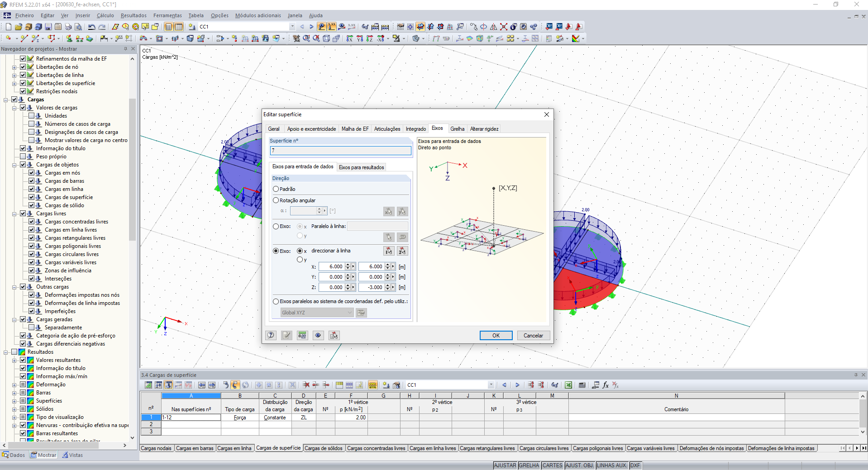The width and height of the screenshot is (868, 470).
Task: Switch to the Malha de EF tab
Action: pyautogui.click(x=355, y=129)
